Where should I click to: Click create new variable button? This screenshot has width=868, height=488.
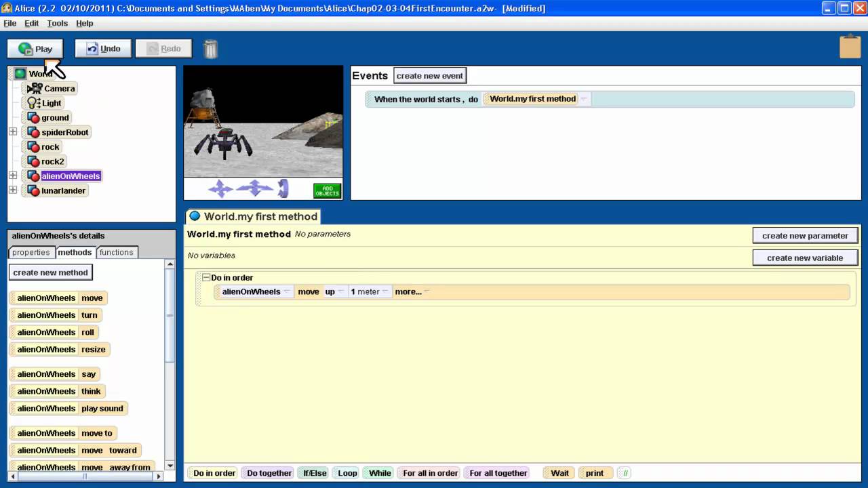(805, 258)
